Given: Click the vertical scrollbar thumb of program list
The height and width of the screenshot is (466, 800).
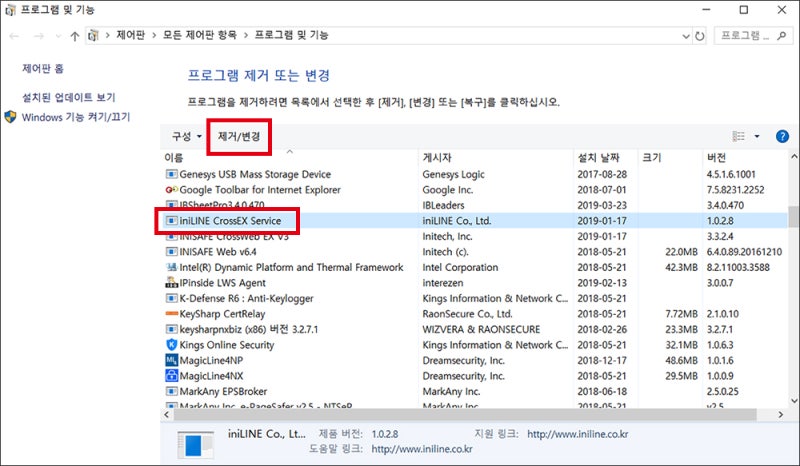Looking at the screenshot, I should (x=793, y=216).
